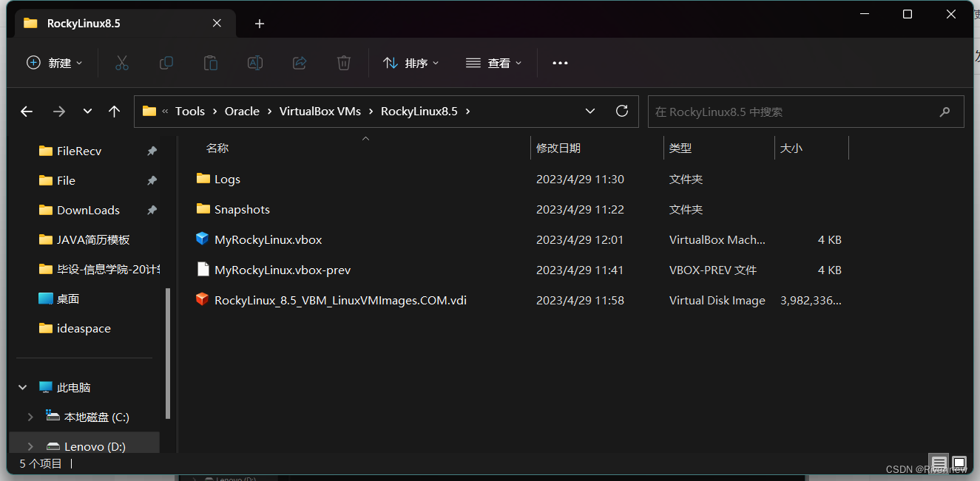Screen dimensions: 980x481
Task: Click the Share icon in toolbar
Action: pyautogui.click(x=300, y=63)
